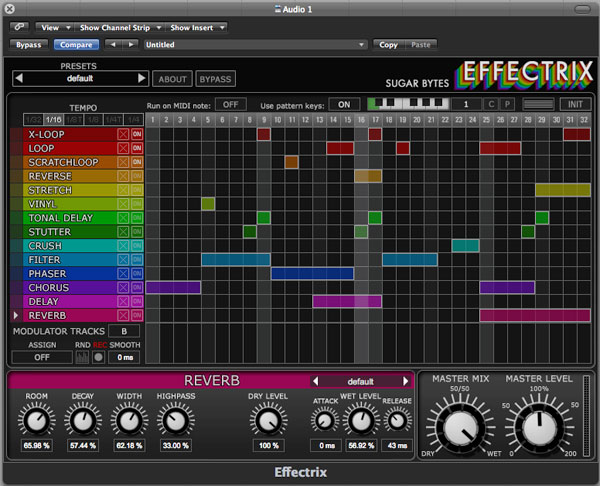Clear the FILTER track with its X icon
The height and width of the screenshot is (486, 600).
[123, 259]
